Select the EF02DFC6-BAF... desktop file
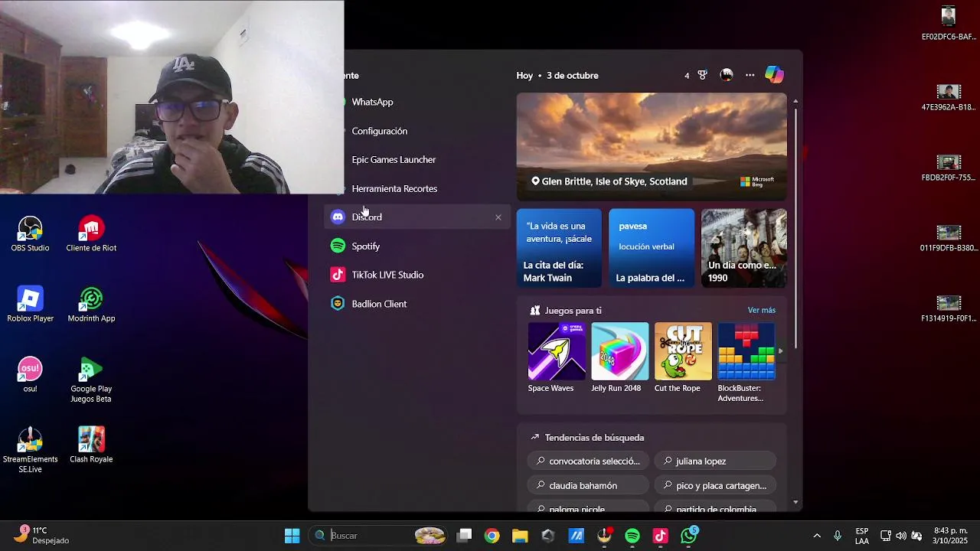The width and height of the screenshot is (980, 551). (x=949, y=23)
